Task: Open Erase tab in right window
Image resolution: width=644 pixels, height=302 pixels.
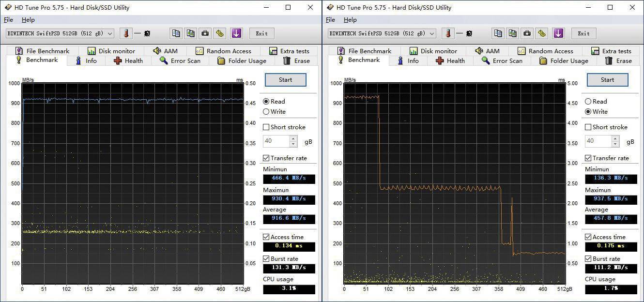Action: [x=618, y=61]
